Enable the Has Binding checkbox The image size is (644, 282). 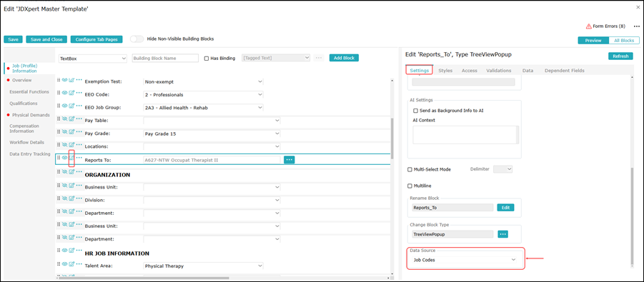(x=207, y=59)
